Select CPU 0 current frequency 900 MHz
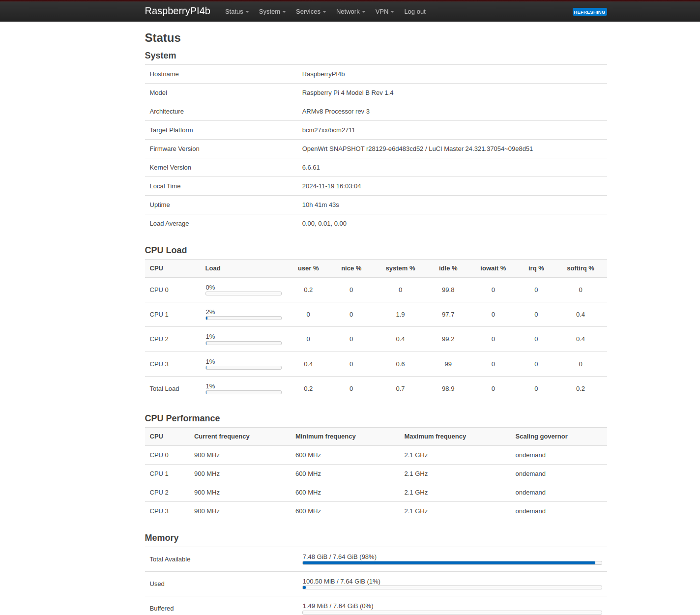Viewport: 700px width, 615px height. (207, 455)
